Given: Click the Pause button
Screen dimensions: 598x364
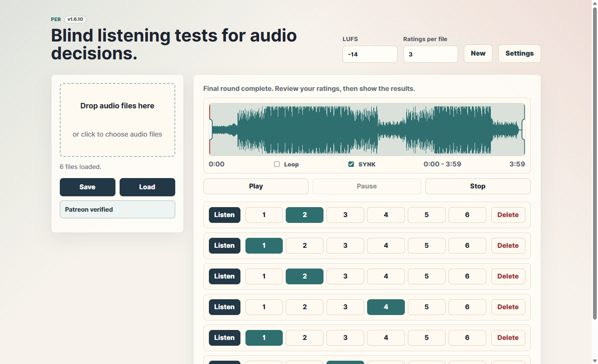Looking at the screenshot, I should coord(367,186).
